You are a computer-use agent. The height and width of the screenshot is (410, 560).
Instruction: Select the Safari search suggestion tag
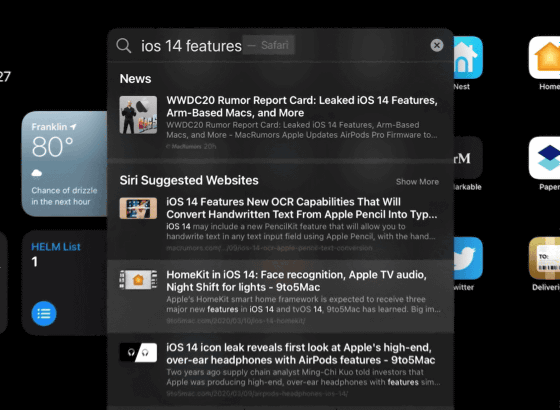pyautogui.click(x=269, y=45)
